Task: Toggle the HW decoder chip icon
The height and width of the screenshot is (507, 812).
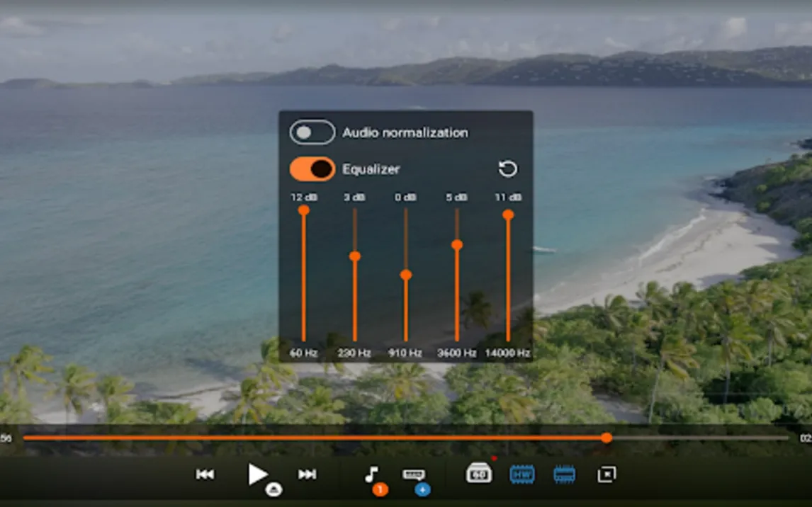Action: [x=522, y=474]
